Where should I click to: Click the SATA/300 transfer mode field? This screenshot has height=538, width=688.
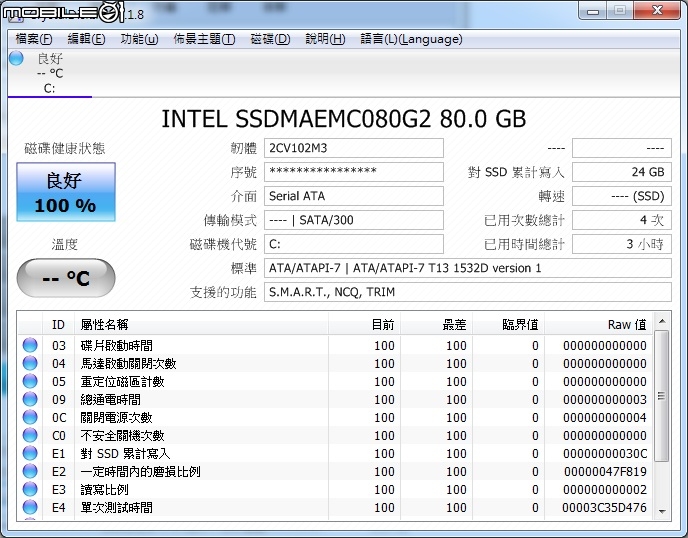354,220
